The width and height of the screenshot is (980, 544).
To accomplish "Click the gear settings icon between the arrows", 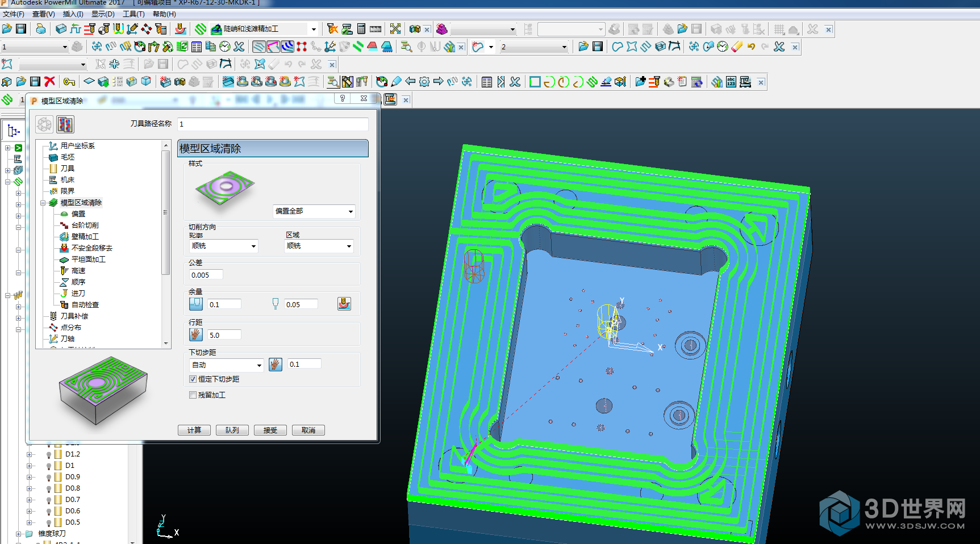I will (x=424, y=82).
